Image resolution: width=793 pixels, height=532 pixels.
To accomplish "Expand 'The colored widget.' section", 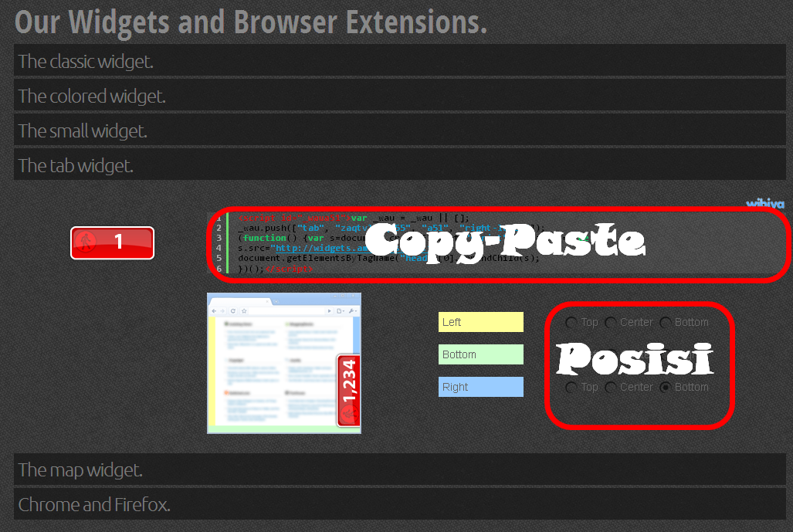I will click(x=399, y=96).
